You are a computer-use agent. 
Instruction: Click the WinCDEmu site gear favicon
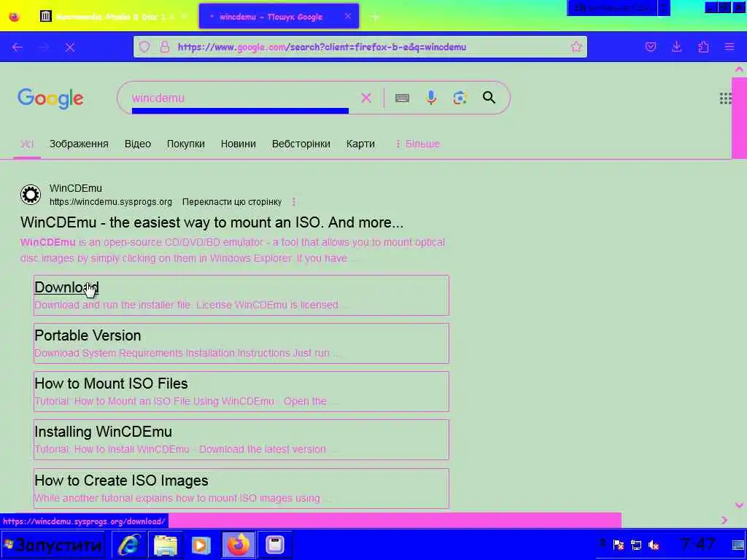[x=31, y=195]
